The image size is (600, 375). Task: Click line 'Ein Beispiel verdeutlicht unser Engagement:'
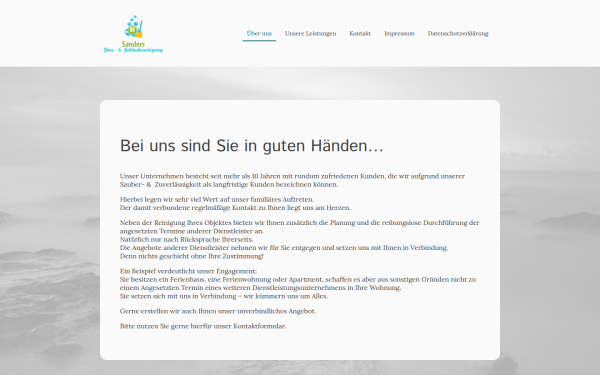coord(188,271)
